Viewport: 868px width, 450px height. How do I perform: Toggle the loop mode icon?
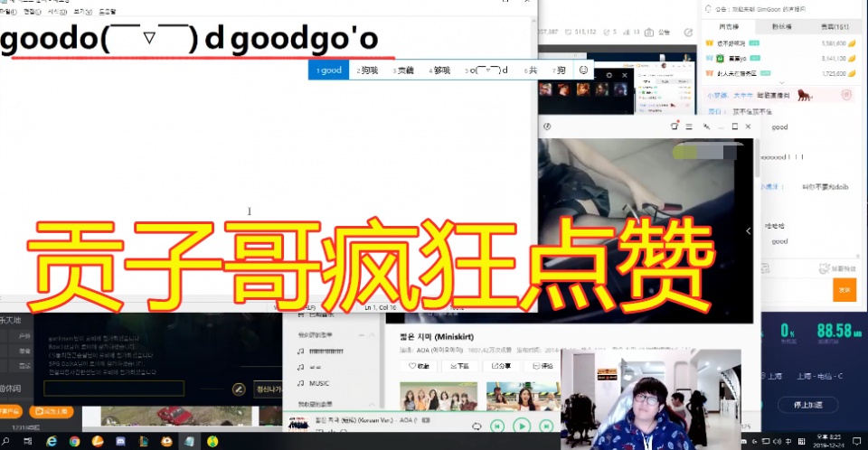click(476, 427)
